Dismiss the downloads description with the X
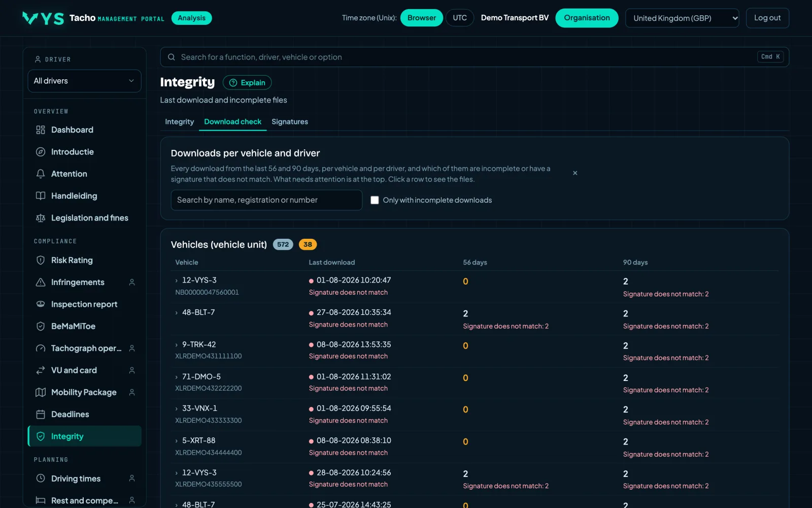 pos(575,173)
